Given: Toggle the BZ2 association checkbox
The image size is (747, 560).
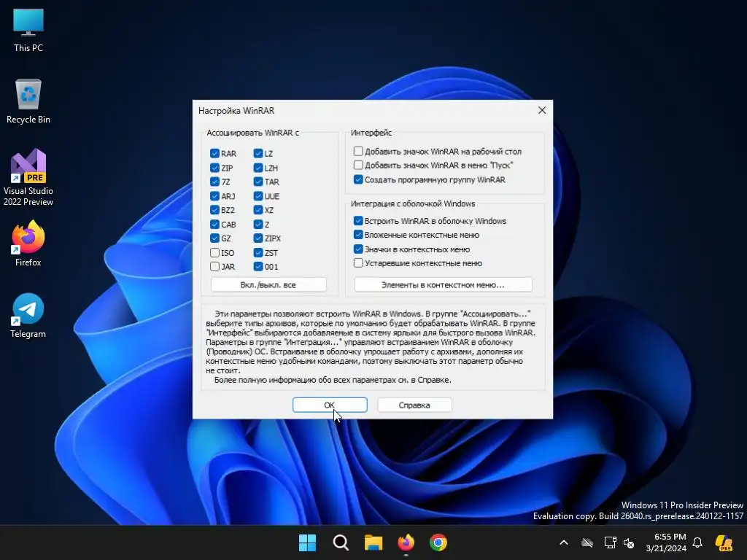Looking at the screenshot, I should 214,209.
